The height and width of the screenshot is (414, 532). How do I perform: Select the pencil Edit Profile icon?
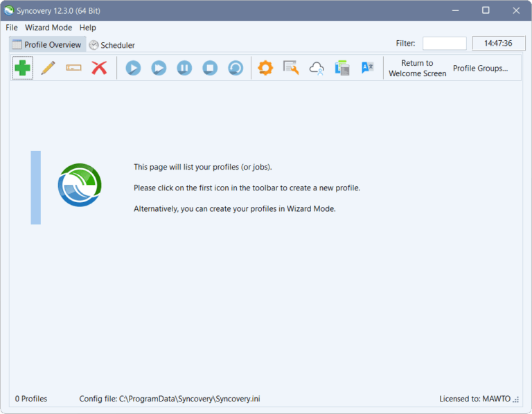48,68
